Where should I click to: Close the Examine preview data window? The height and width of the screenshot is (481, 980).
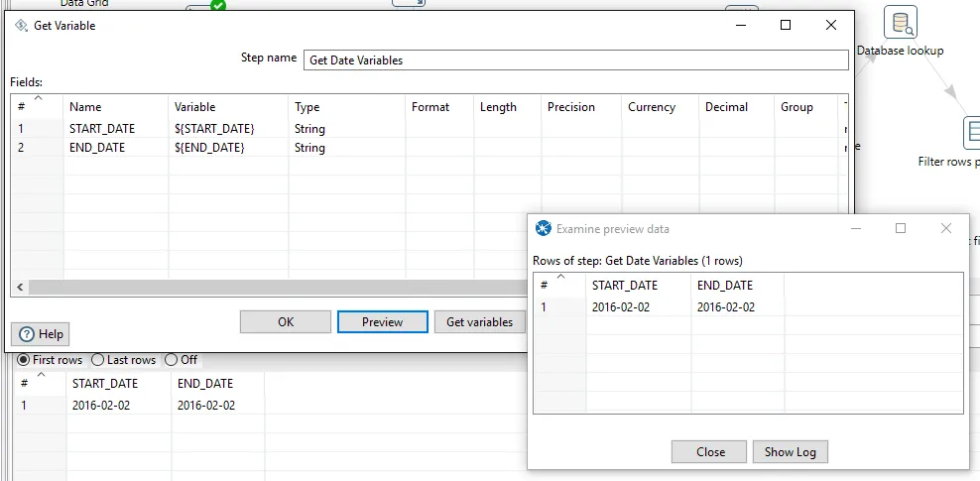[x=946, y=229]
